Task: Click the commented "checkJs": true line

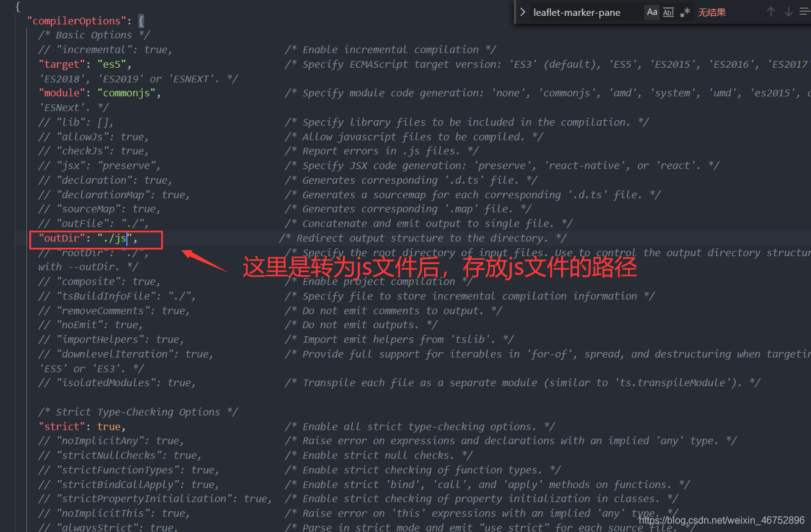Action: click(x=94, y=151)
